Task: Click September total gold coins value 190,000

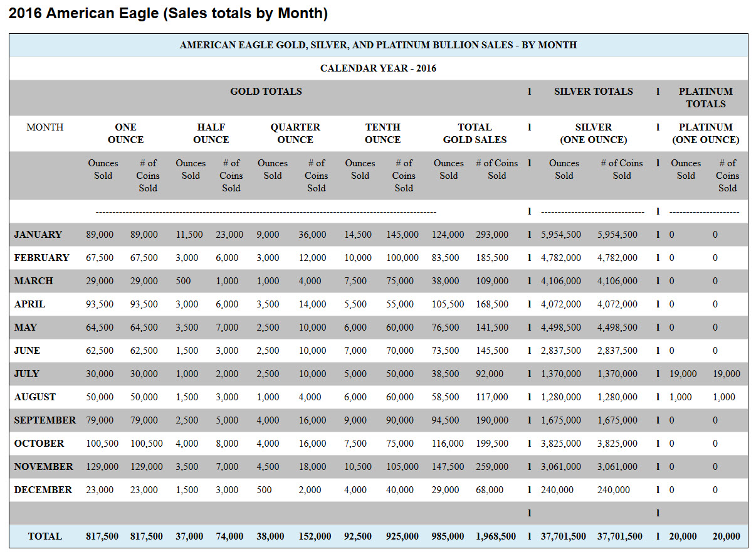Action: [492, 420]
